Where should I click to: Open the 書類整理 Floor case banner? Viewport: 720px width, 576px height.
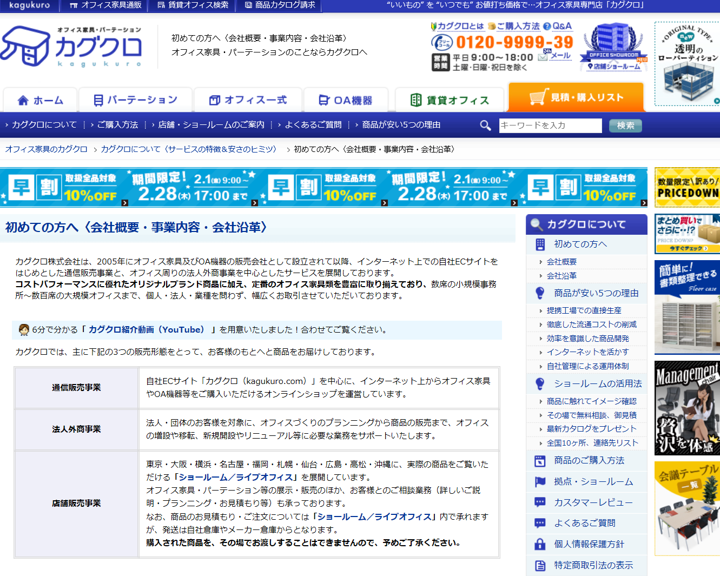click(x=687, y=307)
